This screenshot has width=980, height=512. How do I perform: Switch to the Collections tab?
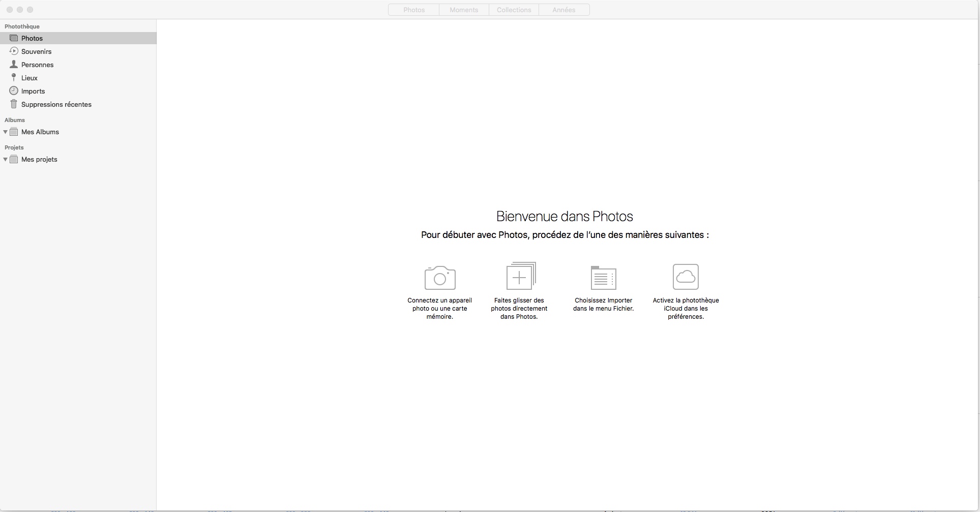pos(514,10)
